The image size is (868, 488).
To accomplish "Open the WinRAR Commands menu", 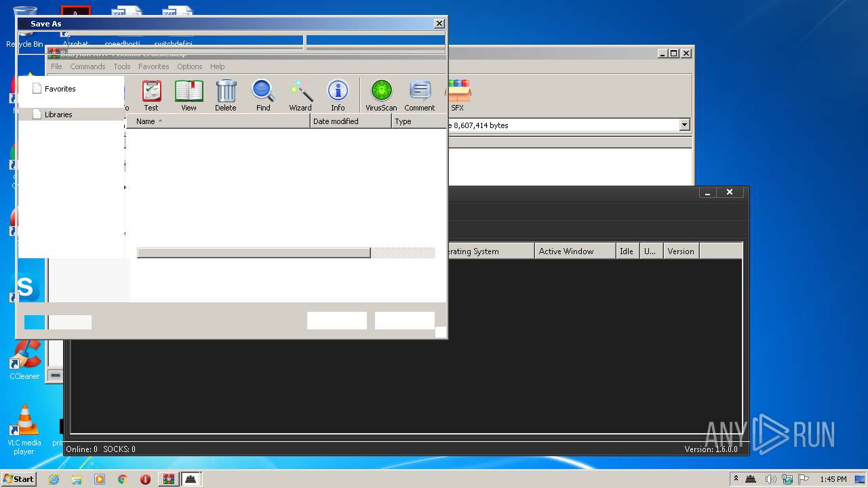I will click(87, 66).
